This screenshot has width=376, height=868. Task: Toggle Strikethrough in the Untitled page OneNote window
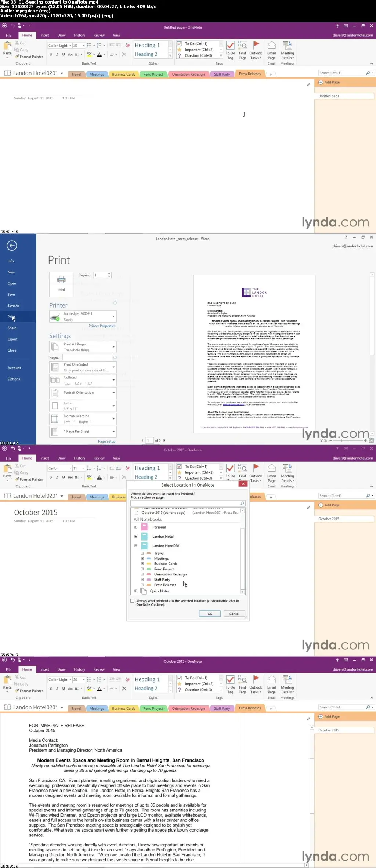point(70,54)
